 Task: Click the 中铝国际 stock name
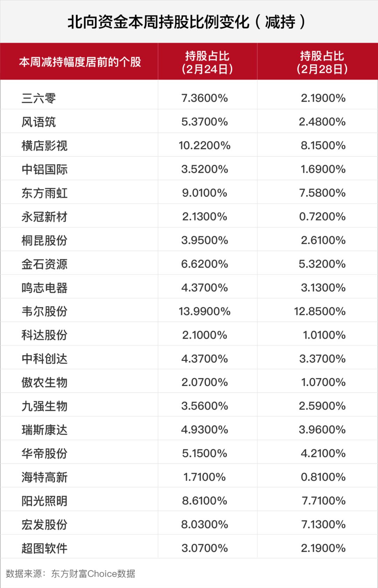44,169
